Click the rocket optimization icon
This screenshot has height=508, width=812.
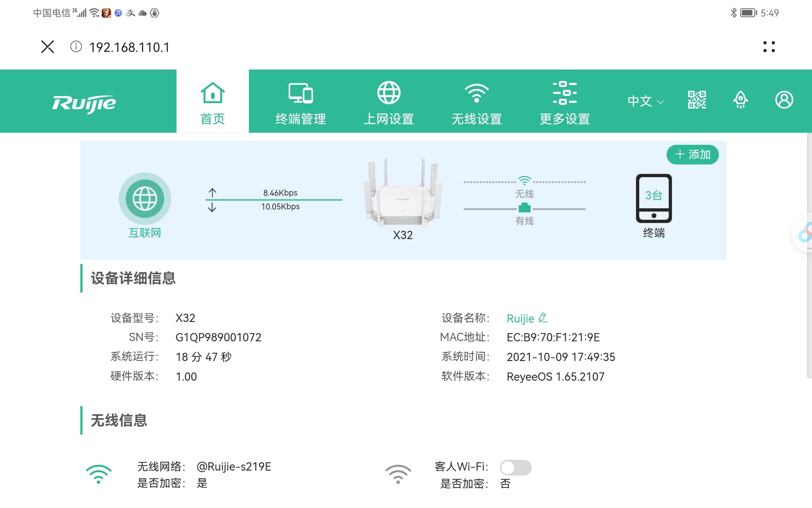(741, 100)
